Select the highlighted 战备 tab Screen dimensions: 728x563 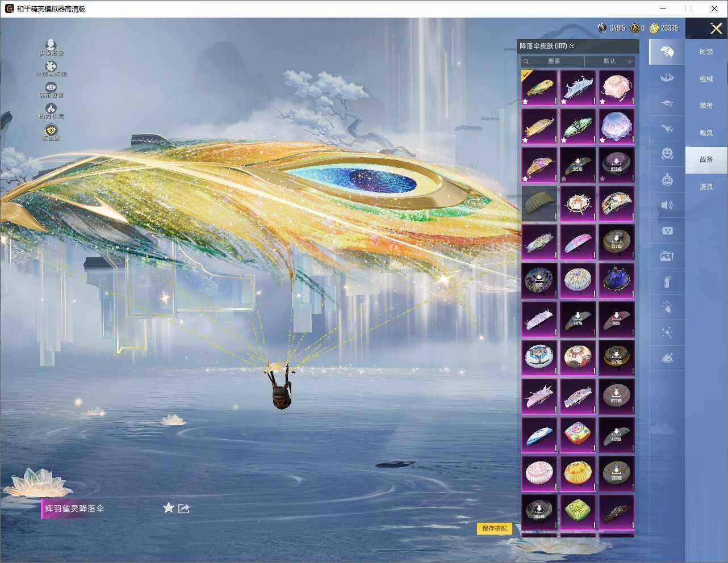[x=706, y=159]
